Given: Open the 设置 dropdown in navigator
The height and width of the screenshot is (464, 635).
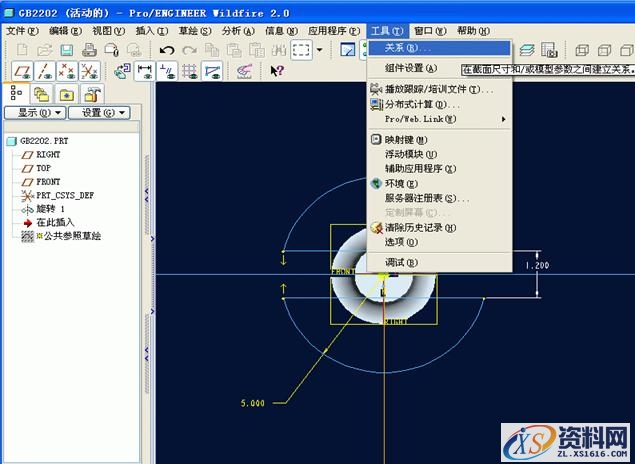Looking at the screenshot, I should tap(99, 113).
